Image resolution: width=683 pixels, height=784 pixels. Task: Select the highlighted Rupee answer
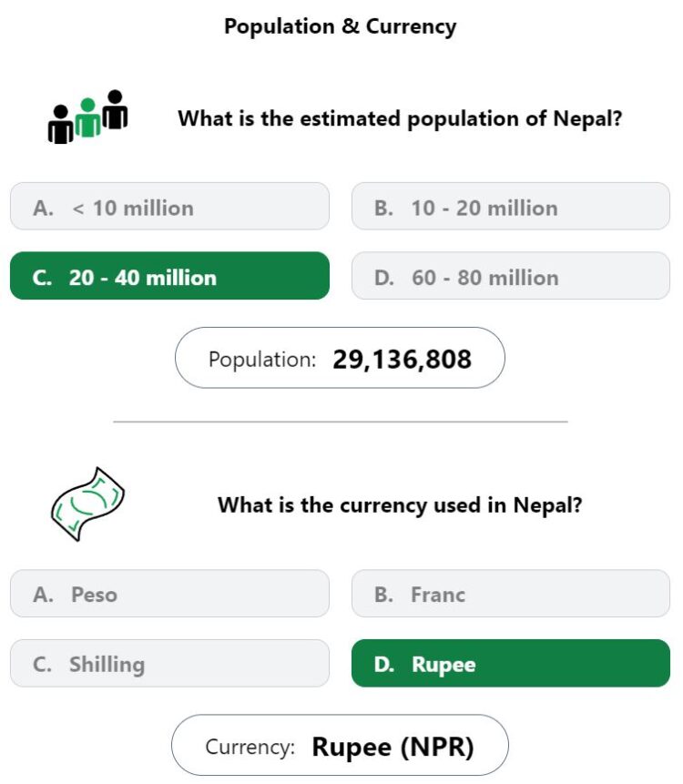tap(511, 663)
